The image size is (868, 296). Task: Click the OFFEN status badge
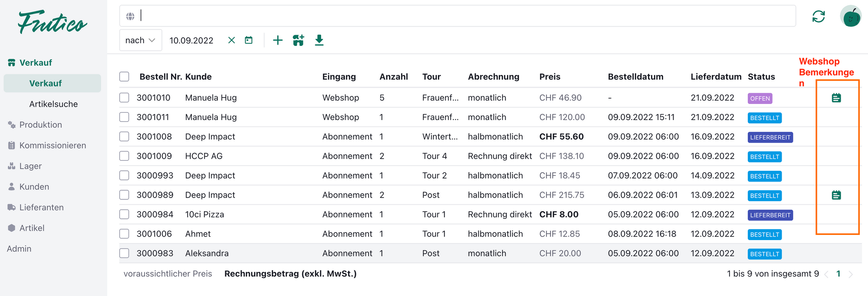click(x=759, y=98)
